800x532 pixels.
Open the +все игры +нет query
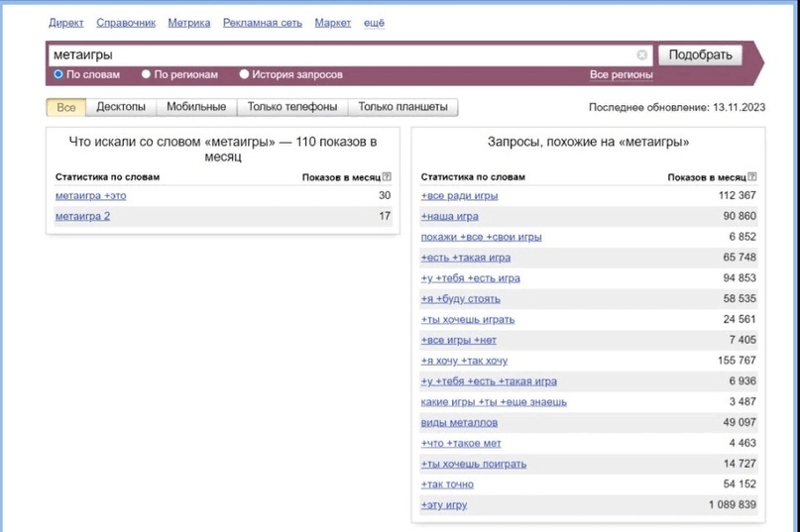[x=459, y=340]
